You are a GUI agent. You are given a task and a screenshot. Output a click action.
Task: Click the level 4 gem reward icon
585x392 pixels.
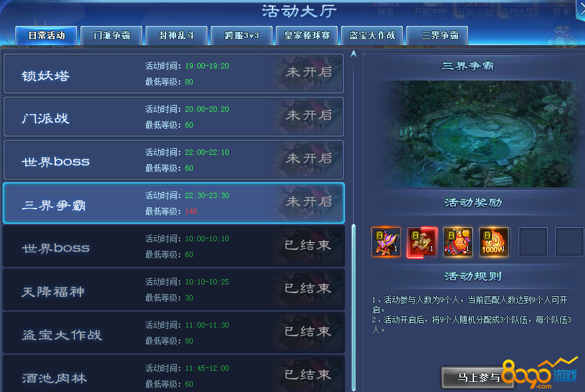coord(458,242)
